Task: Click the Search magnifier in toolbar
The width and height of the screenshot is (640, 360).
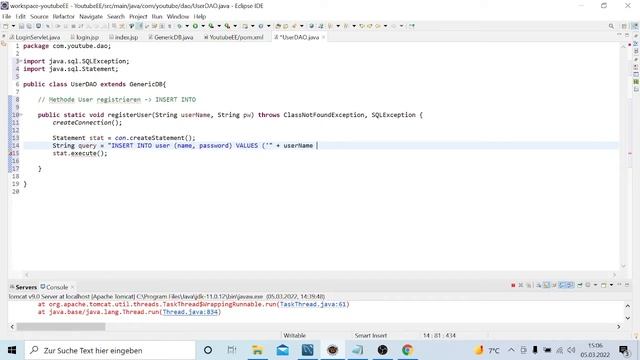Action: click(x=611, y=26)
